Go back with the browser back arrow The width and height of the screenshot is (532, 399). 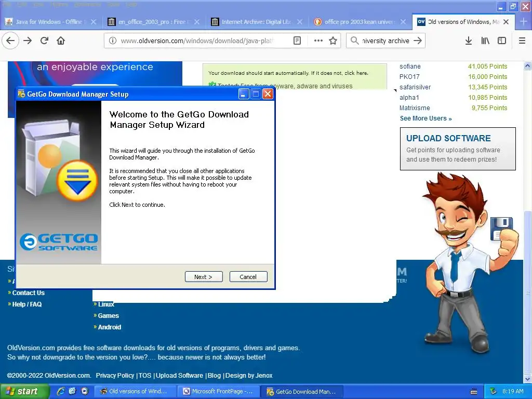(10, 41)
